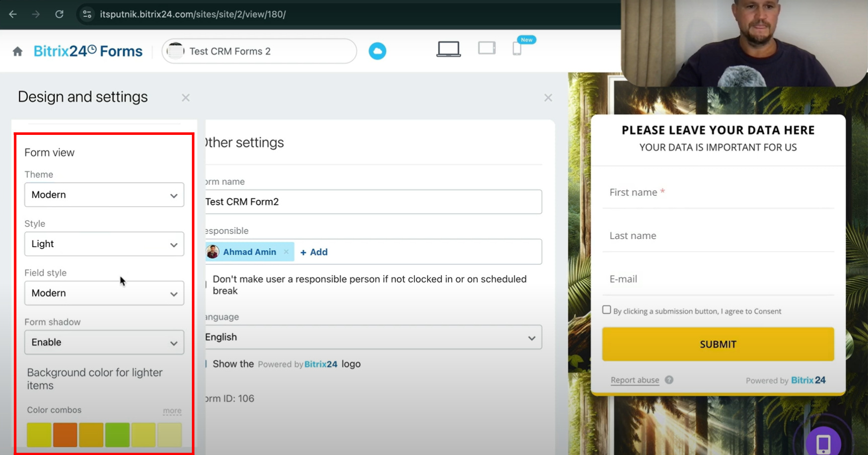Click the First name field in preview
Viewport: 868px width, 455px height.
[718, 192]
